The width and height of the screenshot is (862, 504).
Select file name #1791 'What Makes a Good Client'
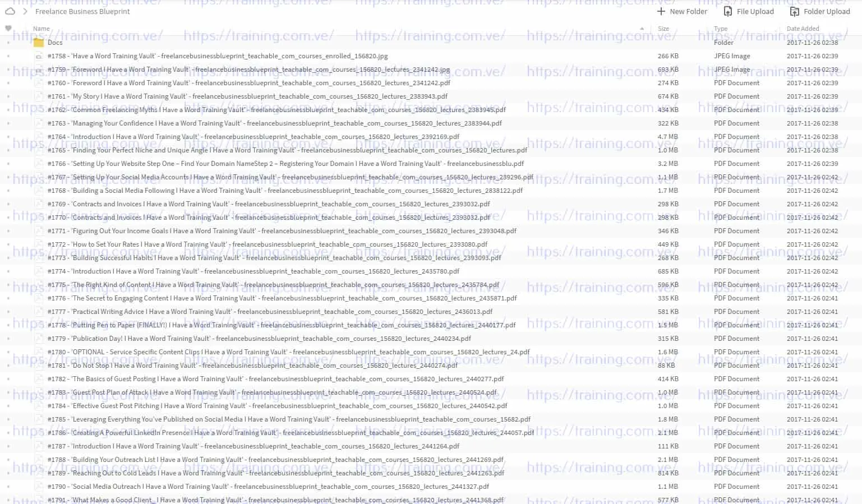coord(275,500)
